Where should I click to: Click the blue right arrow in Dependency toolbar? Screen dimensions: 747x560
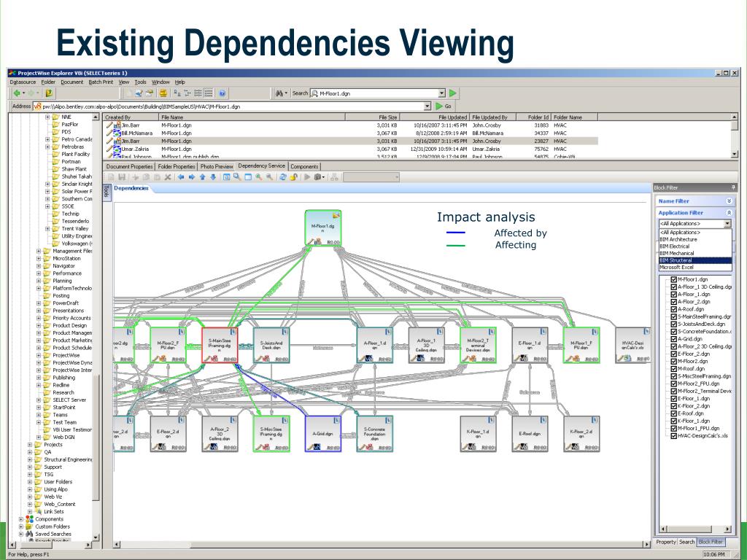[192, 177]
